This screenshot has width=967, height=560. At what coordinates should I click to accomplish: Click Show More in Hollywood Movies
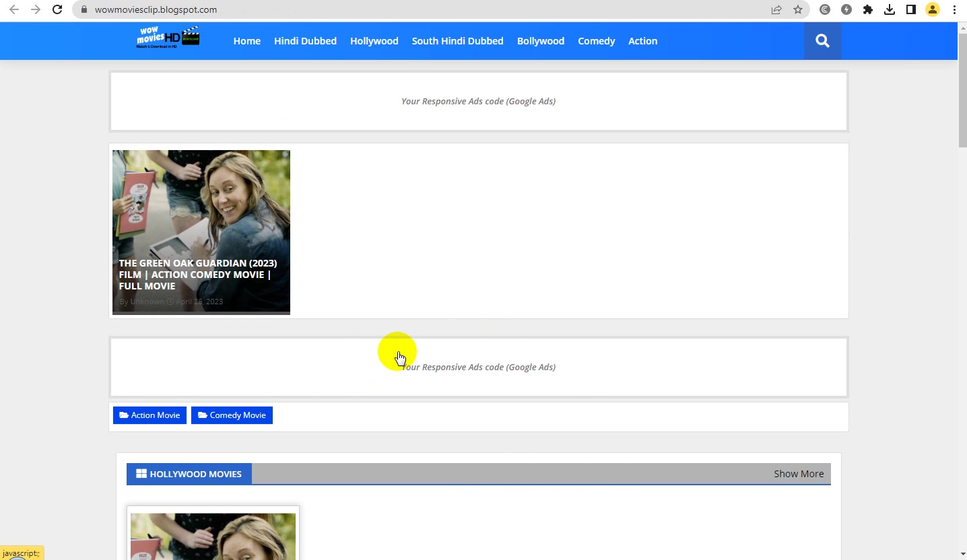(x=799, y=474)
